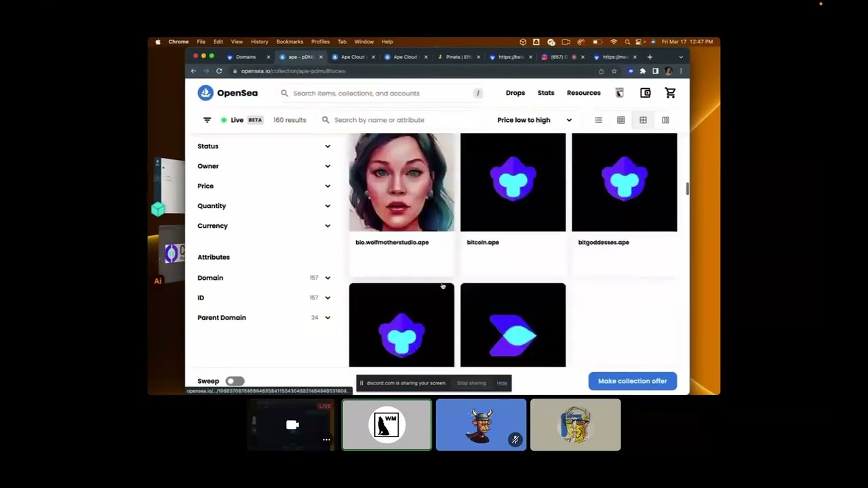Open the Drops link
Viewport: 868px width, 488px height.
pyautogui.click(x=515, y=93)
